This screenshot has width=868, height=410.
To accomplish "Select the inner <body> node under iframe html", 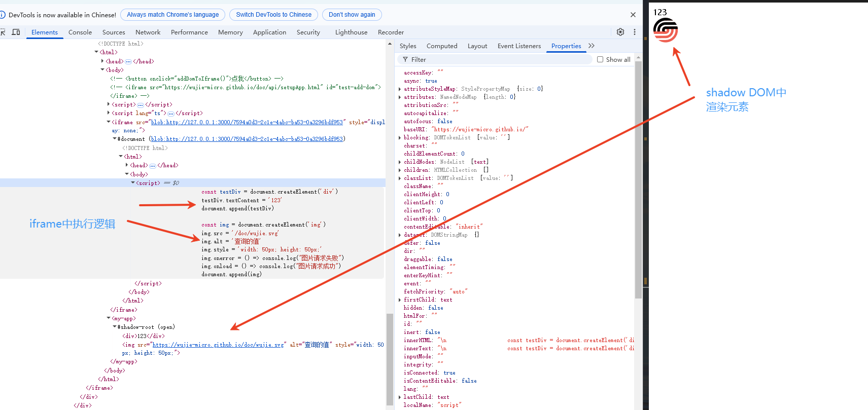I will pyautogui.click(x=139, y=174).
